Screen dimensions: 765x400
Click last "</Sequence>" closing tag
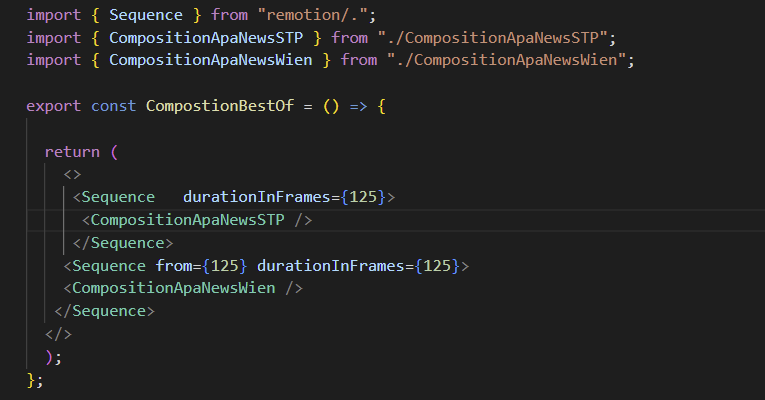click(104, 311)
